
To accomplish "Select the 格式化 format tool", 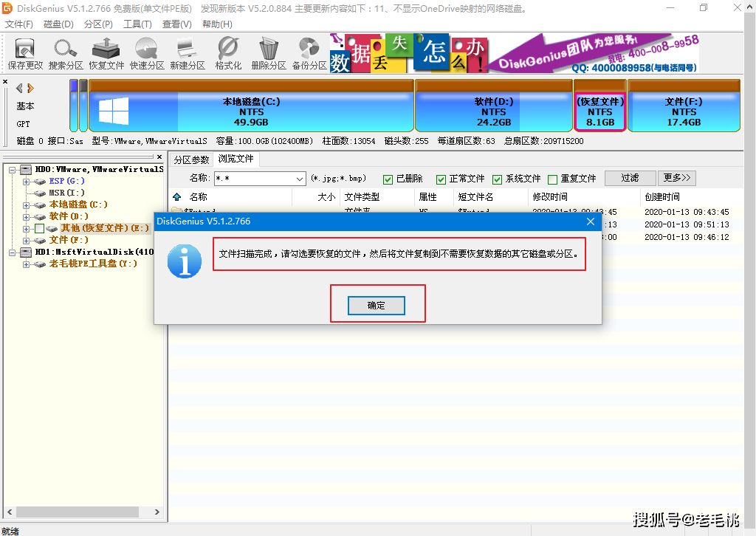I will [x=228, y=54].
